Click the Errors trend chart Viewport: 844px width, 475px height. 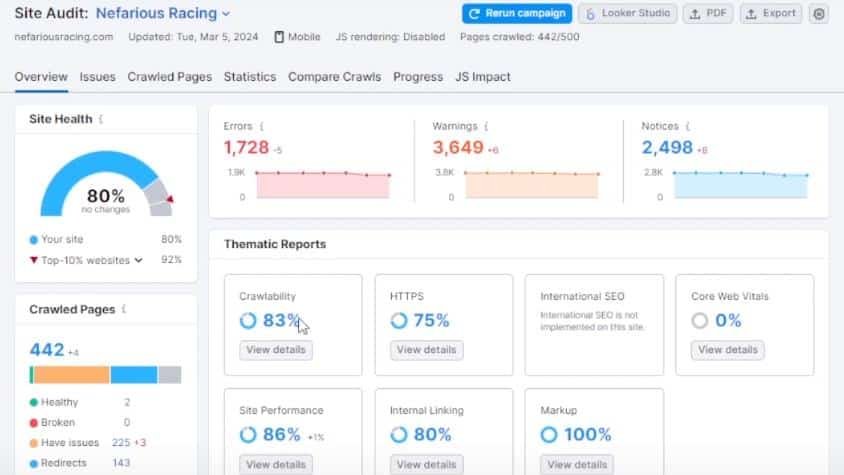(322, 185)
